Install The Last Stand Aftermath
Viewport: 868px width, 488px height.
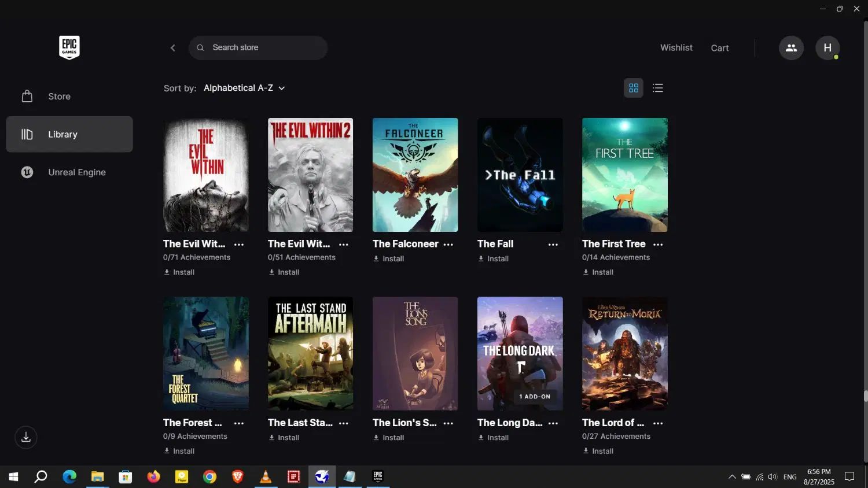pos(284,438)
